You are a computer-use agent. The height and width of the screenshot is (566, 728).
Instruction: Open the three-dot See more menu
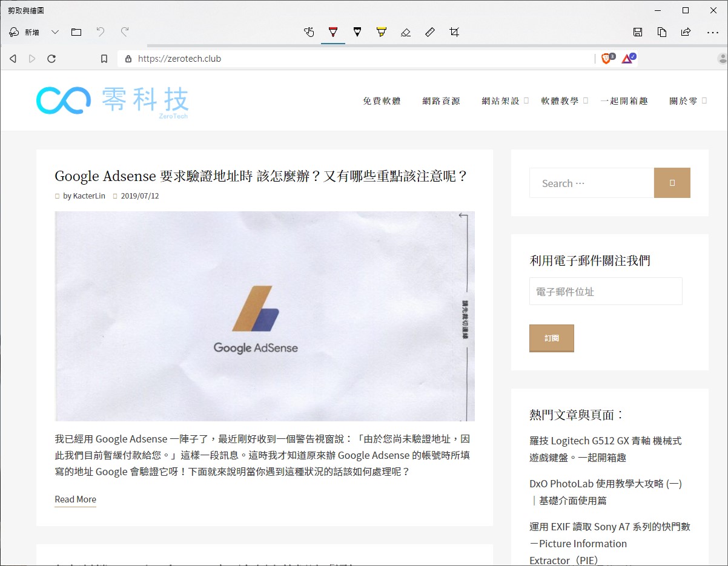pyautogui.click(x=713, y=32)
